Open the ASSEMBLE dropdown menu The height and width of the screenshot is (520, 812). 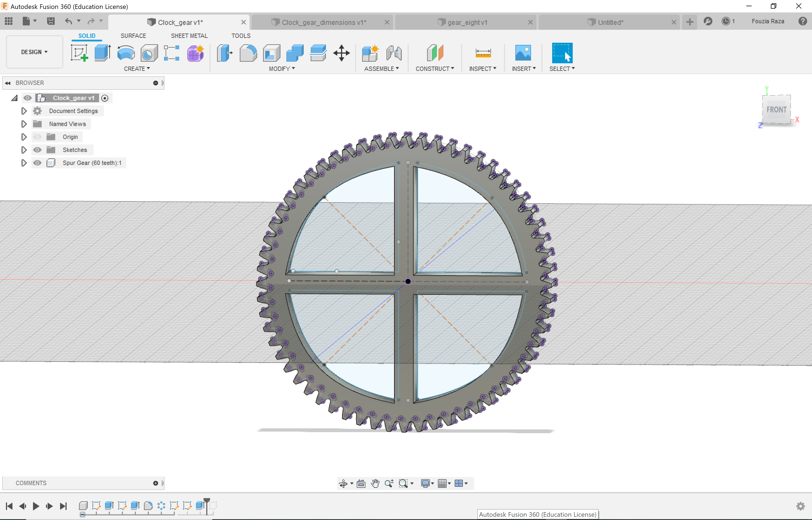point(381,68)
